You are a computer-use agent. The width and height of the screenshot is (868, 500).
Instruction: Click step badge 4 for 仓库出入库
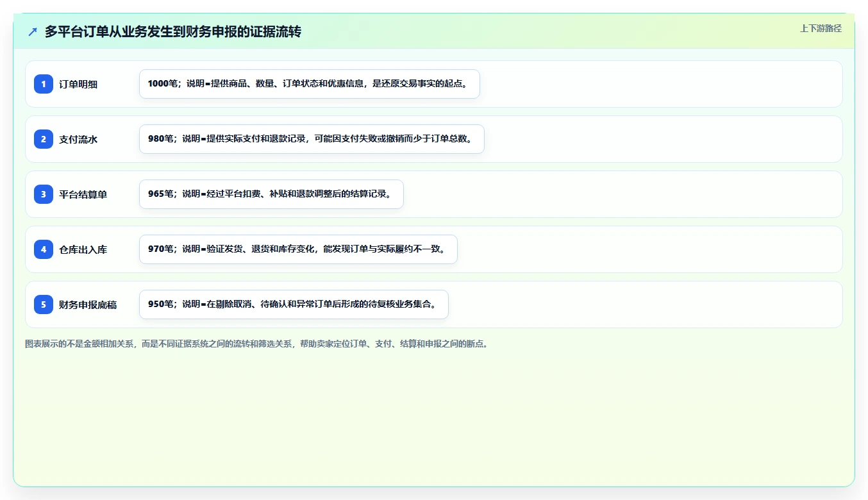pyautogui.click(x=44, y=249)
